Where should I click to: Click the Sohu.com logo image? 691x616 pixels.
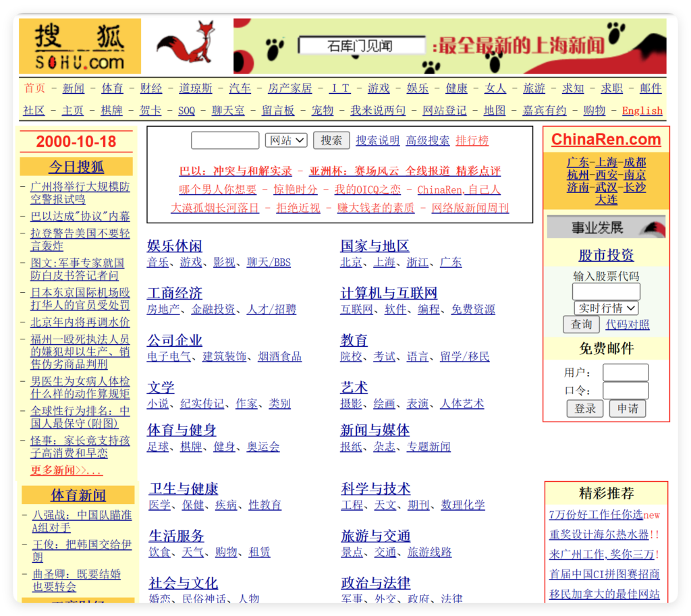[x=80, y=47]
